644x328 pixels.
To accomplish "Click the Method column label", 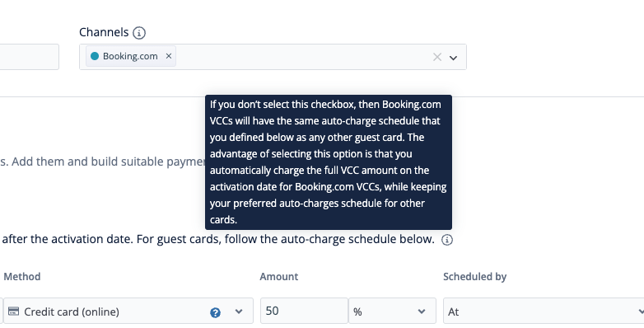I will coord(22,277).
